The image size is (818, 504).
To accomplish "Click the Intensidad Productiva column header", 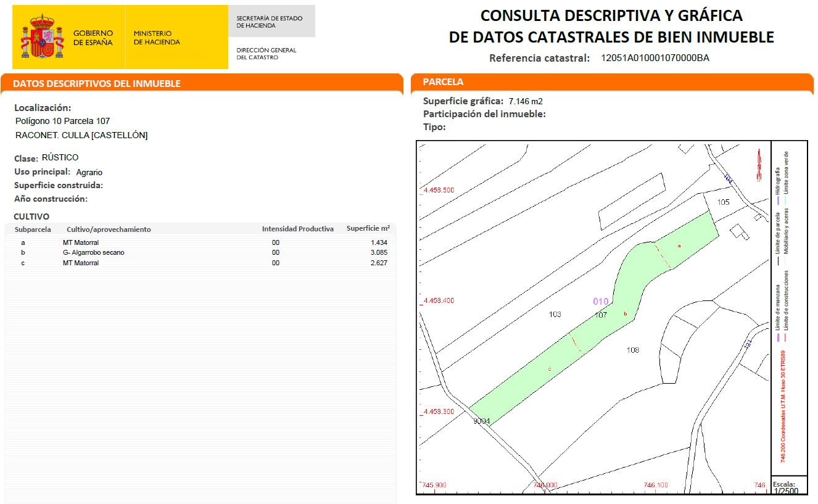I will [x=298, y=229].
